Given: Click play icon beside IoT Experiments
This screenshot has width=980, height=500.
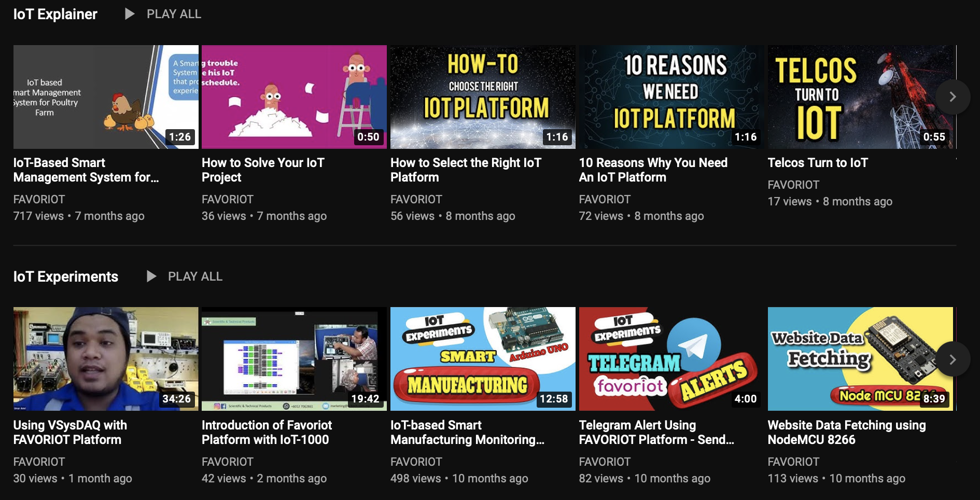Looking at the screenshot, I should [x=151, y=276].
